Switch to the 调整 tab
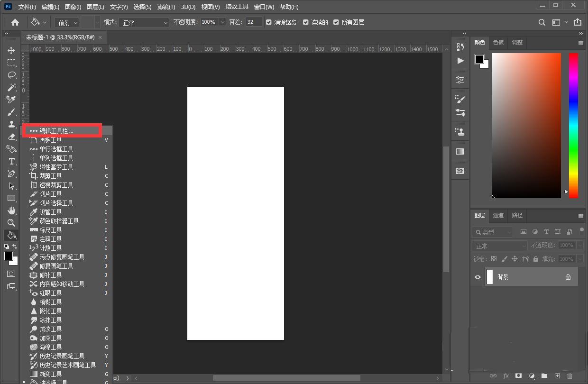Viewport: 588px width, 384px height. pos(517,42)
